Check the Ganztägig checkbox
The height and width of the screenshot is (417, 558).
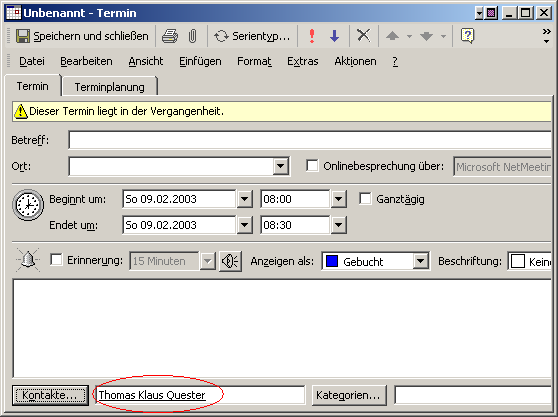pos(365,199)
